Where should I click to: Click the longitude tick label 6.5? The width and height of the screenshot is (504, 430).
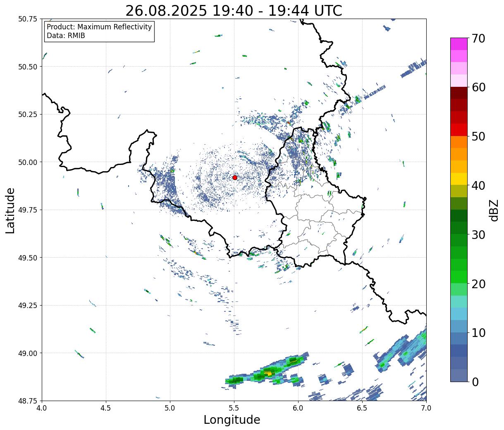362,408
